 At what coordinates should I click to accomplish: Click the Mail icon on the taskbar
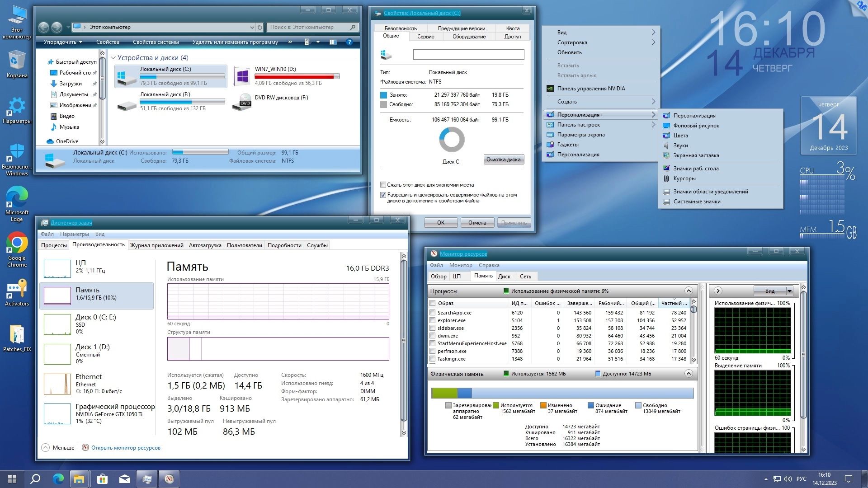point(125,479)
